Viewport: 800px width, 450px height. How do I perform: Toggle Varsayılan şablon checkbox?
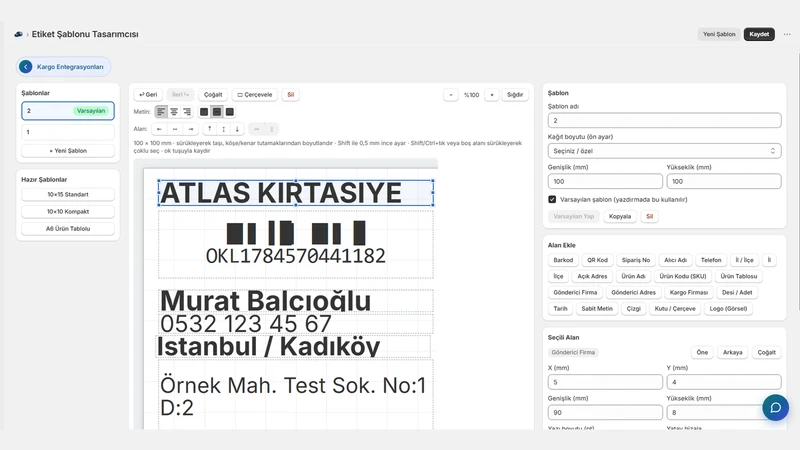tap(552, 199)
